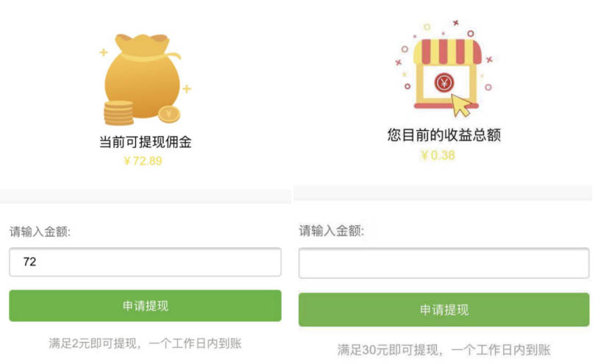
Task: Click left green 申请提现 button
Action: (145, 306)
